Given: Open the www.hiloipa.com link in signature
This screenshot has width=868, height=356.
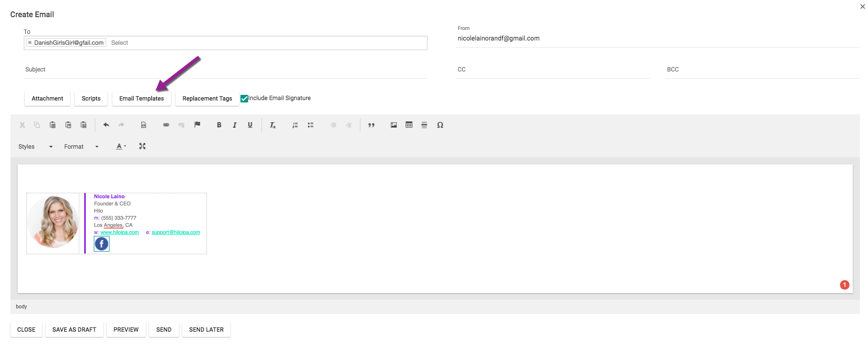Looking at the screenshot, I should coord(120,233).
